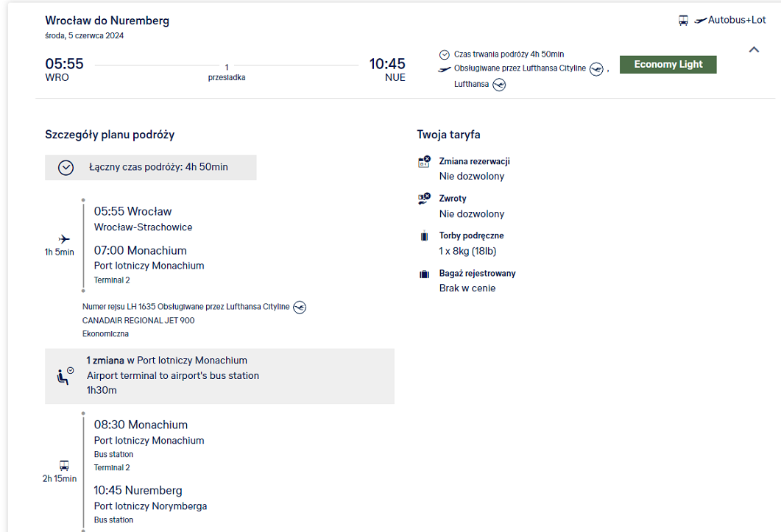Click the Zmiana rezerwacji calendar icon
The width and height of the screenshot is (781, 532).
[x=424, y=162]
